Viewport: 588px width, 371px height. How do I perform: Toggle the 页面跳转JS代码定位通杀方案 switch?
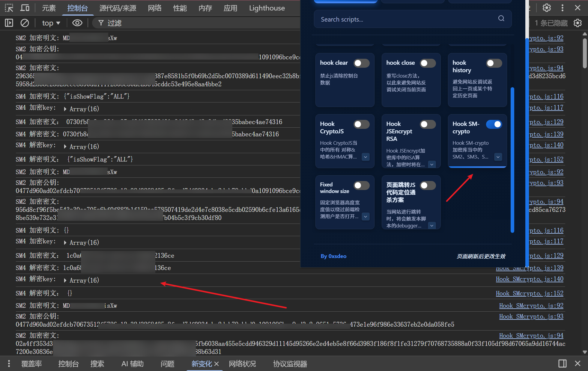point(428,185)
